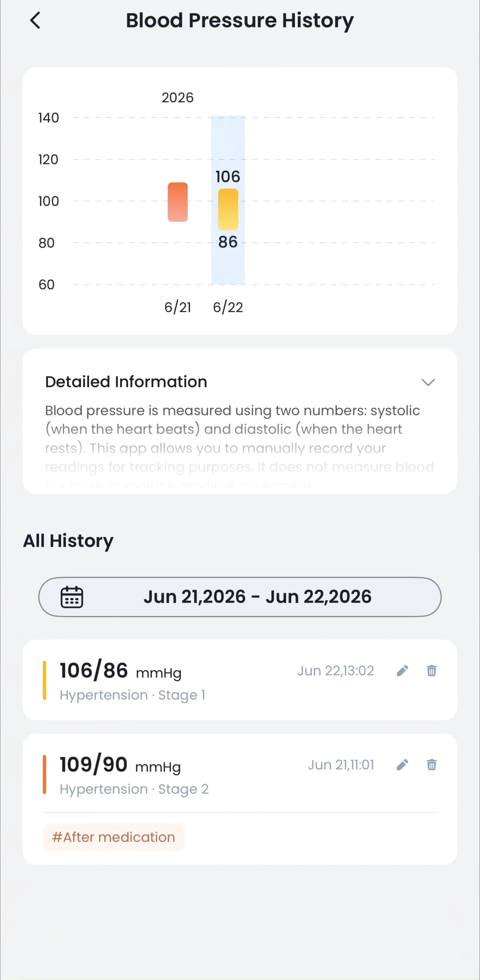The width and height of the screenshot is (480, 980).
Task: Go back using the top-left arrow
Action: click(35, 21)
